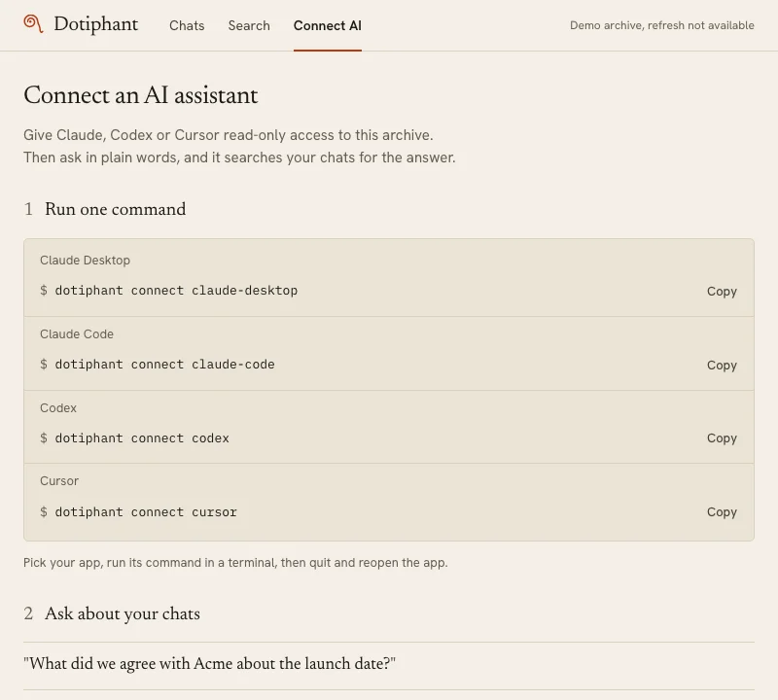Copy the claude-code connect command
The image size is (778, 700).
point(722,366)
